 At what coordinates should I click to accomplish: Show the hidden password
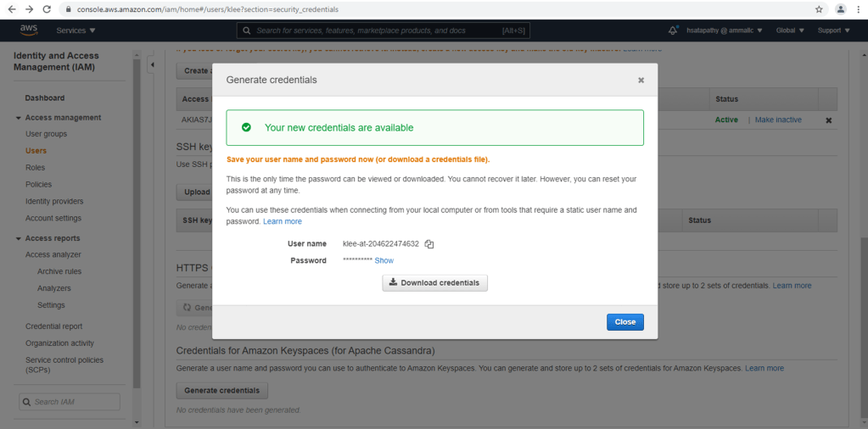(384, 260)
